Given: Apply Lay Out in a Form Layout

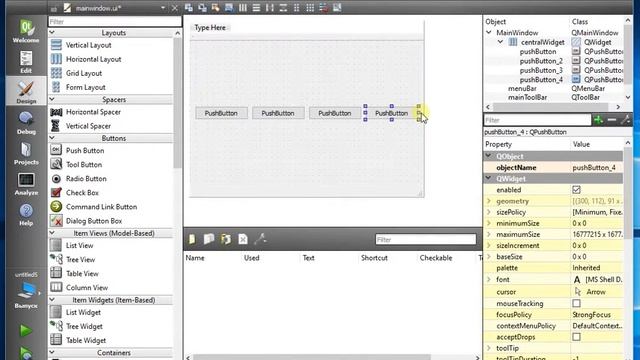Looking at the screenshot, I should 297,7.
